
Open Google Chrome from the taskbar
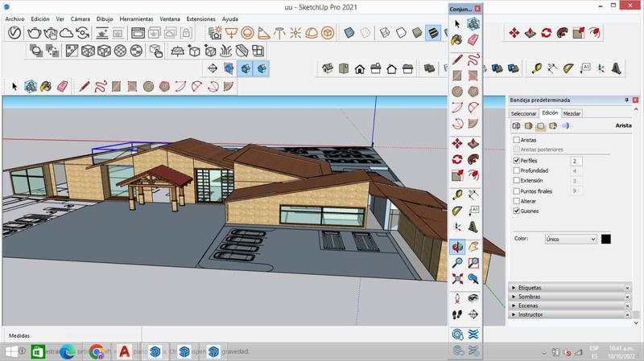pyautogui.click(x=97, y=351)
